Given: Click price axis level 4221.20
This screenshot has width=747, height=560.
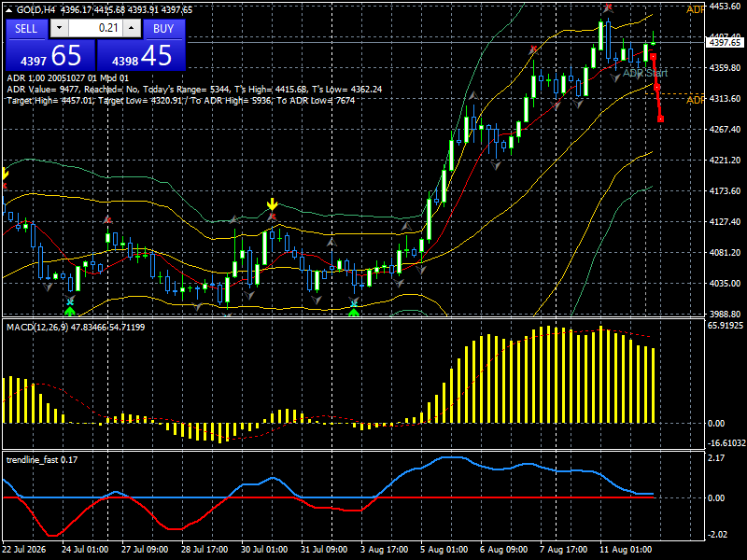Looking at the screenshot, I should (x=725, y=160).
